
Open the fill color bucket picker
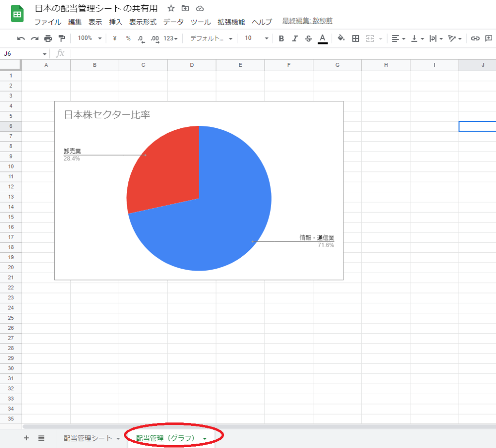(341, 38)
